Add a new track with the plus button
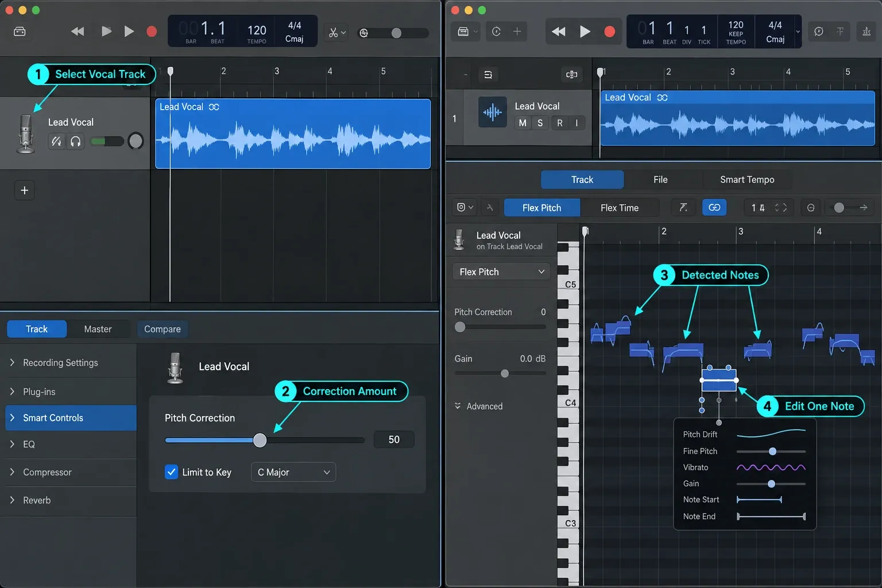This screenshot has width=882, height=588. (25, 190)
